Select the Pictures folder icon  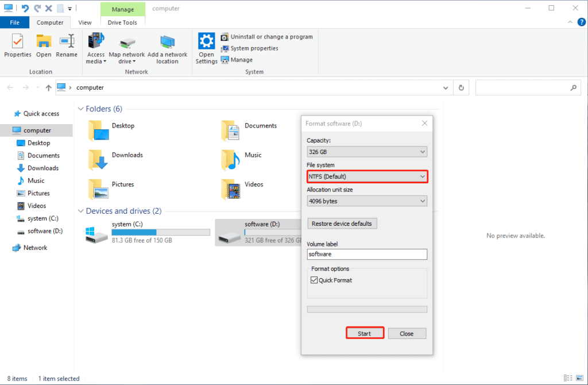pos(99,189)
